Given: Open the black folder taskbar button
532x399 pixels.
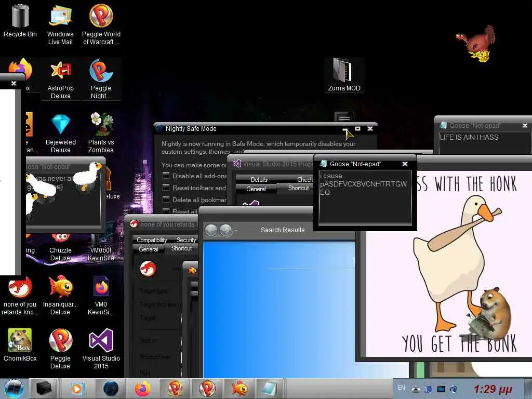Looking at the screenshot, I should (44, 389).
